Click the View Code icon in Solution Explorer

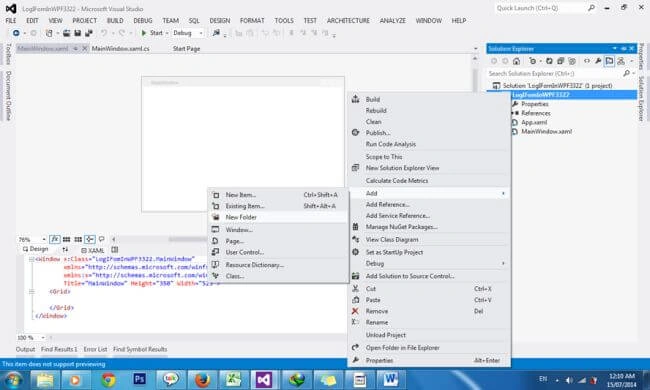click(587, 61)
